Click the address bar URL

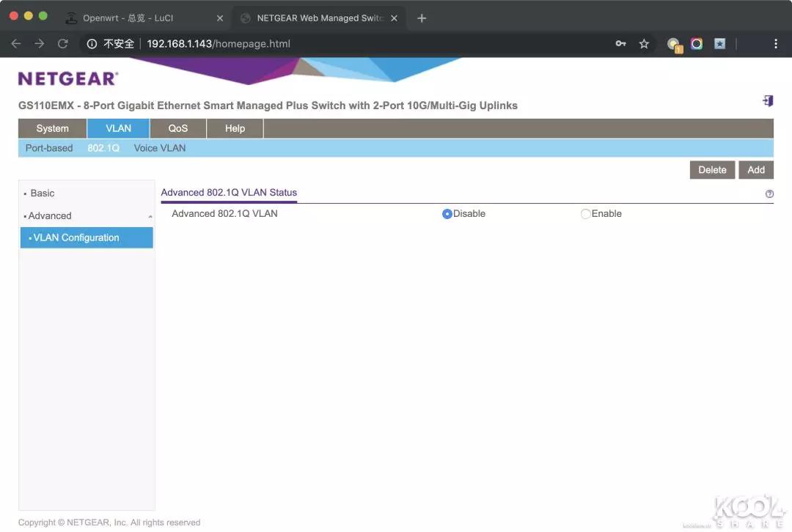point(219,44)
